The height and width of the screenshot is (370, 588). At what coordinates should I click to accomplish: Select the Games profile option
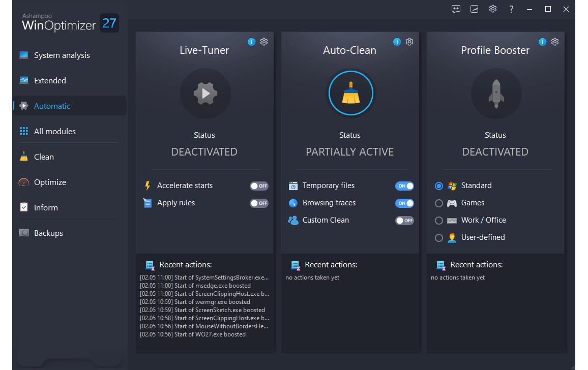point(439,203)
